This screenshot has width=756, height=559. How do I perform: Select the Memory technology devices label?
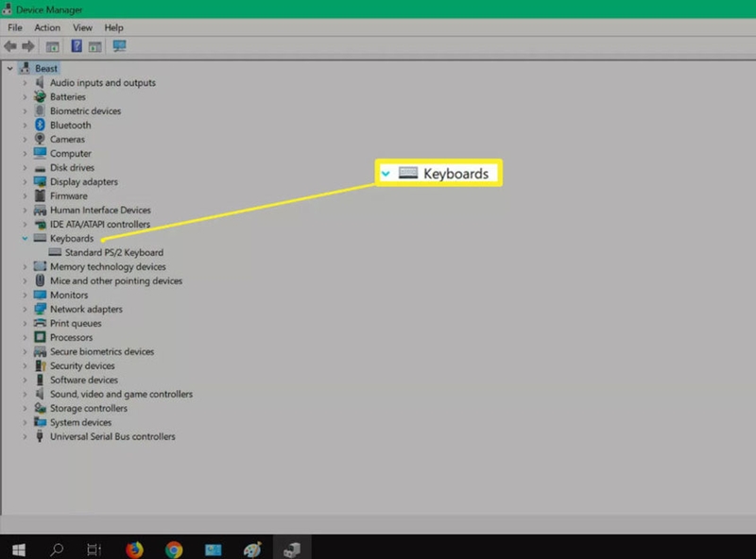pos(108,266)
